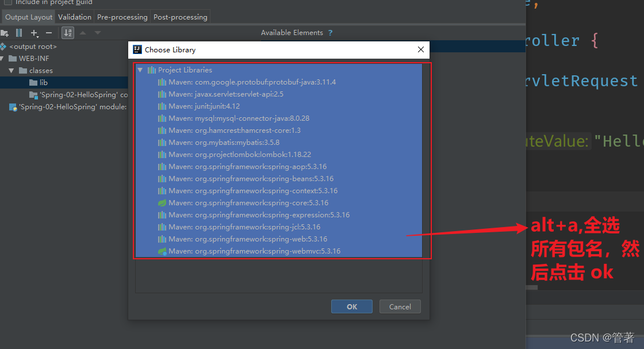Click the create archive toolbar icon
Screen dimensions: 644x349
[x=19, y=33]
